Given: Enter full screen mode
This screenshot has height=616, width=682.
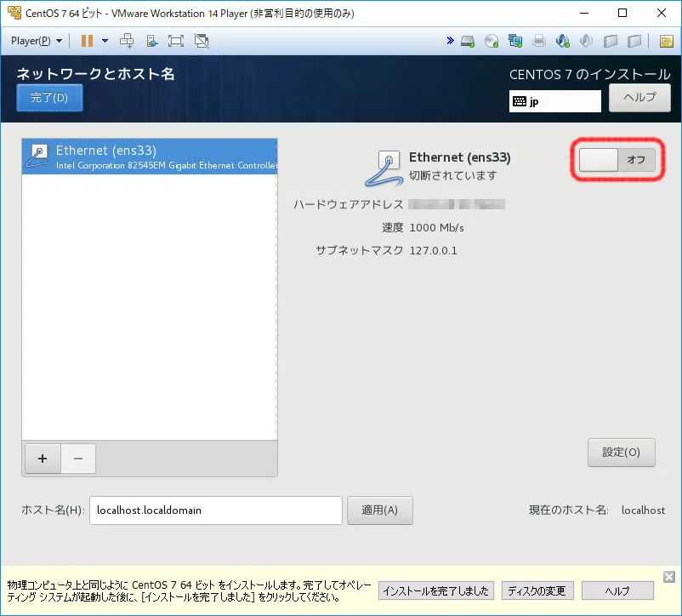Looking at the screenshot, I should (x=176, y=41).
